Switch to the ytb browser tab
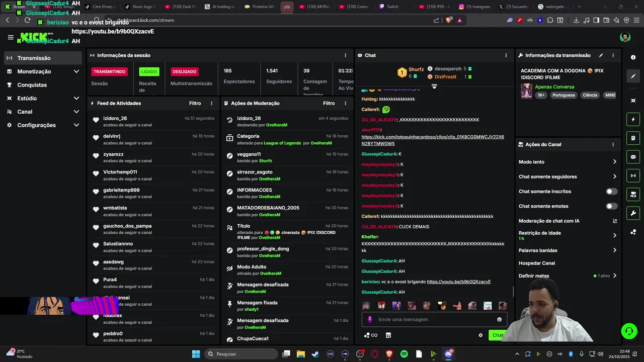 pos(287,7)
